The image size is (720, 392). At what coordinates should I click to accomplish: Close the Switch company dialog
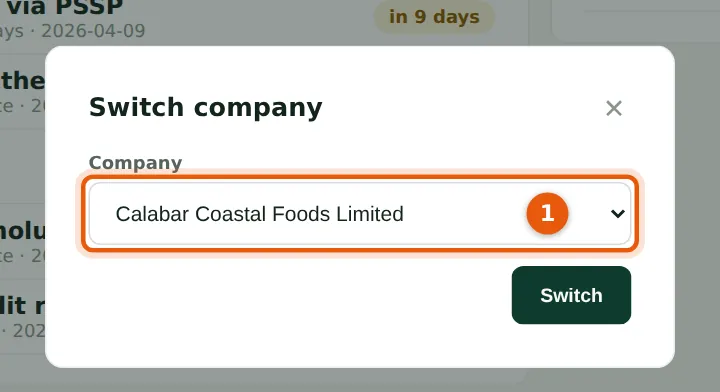click(613, 108)
